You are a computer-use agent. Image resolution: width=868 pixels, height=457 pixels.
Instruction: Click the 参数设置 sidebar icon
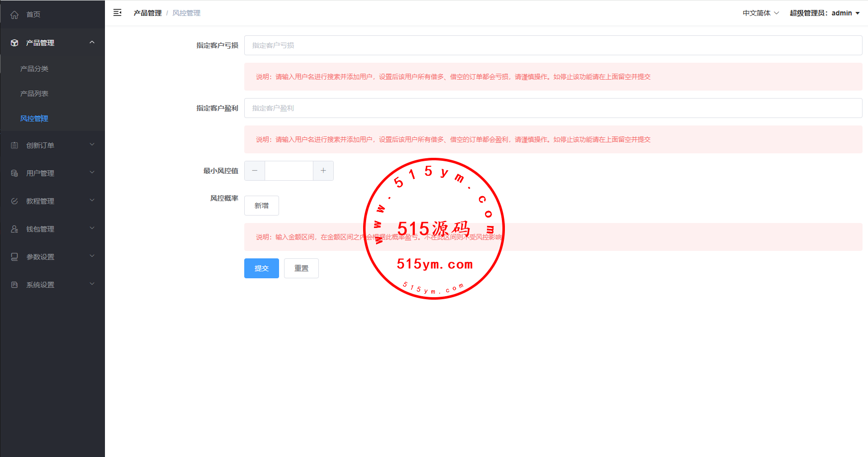pos(14,257)
